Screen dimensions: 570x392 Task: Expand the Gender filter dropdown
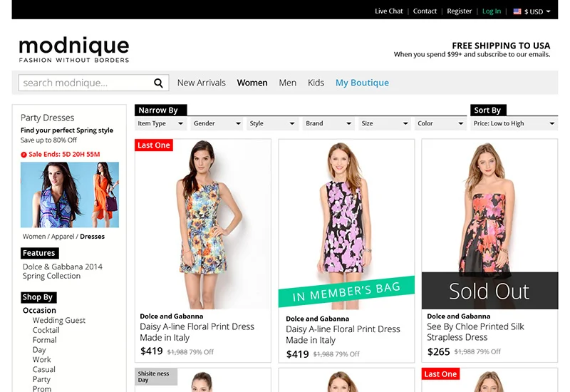pos(217,123)
